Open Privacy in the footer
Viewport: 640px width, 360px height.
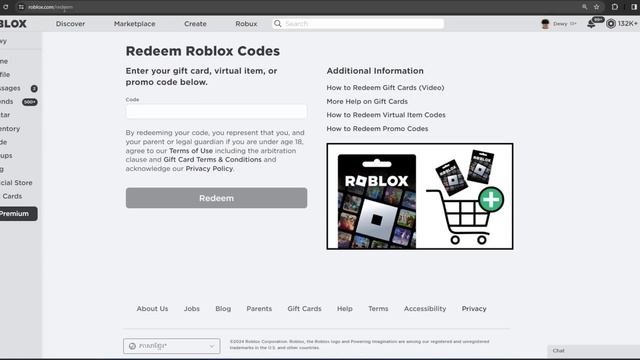474,309
